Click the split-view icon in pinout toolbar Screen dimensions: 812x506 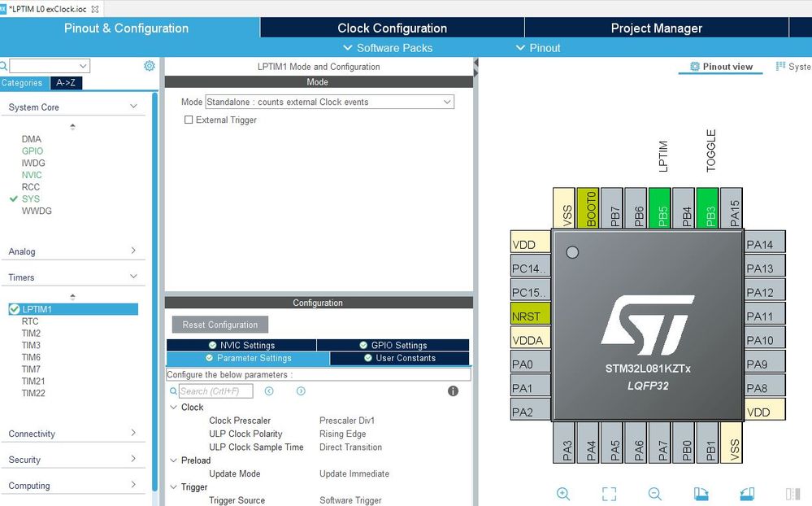pos(792,494)
